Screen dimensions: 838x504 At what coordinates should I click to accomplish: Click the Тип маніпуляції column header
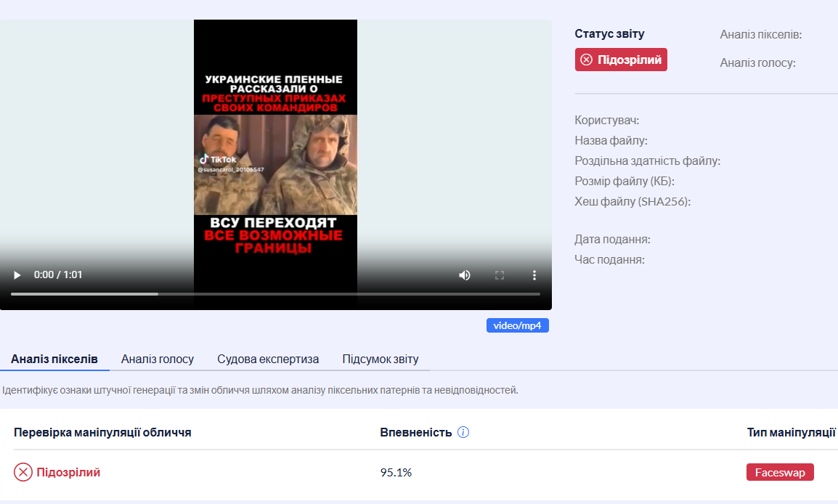click(791, 433)
